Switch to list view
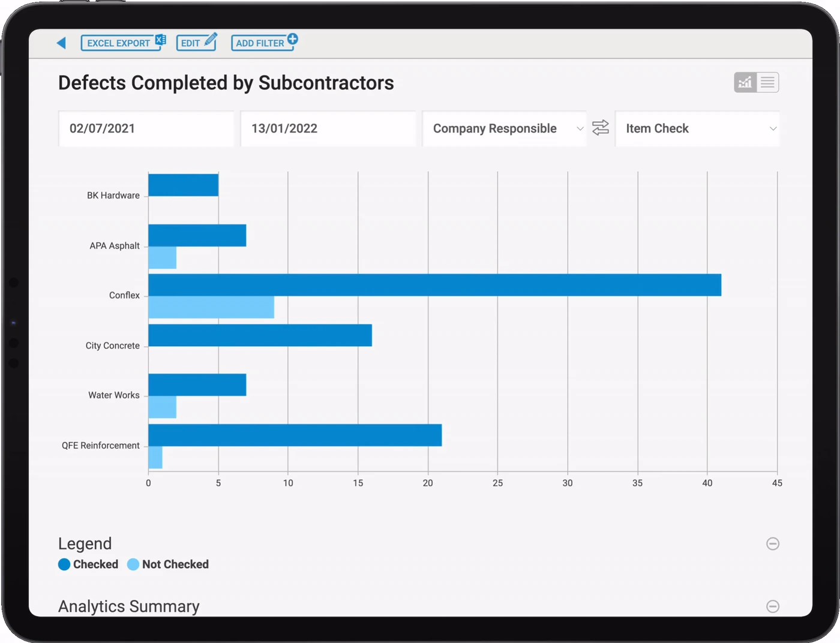This screenshot has width=840, height=643. click(767, 82)
